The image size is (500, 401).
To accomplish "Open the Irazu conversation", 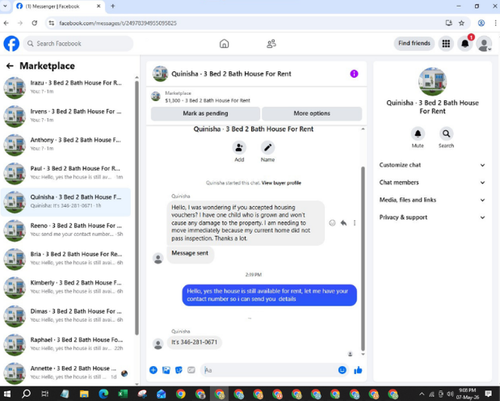I will pos(66,87).
